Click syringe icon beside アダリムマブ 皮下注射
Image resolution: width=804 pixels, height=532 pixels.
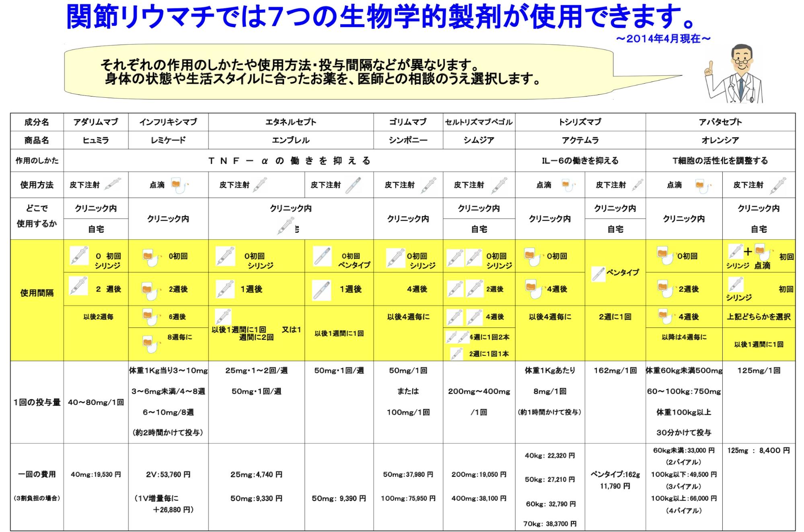pos(113,184)
